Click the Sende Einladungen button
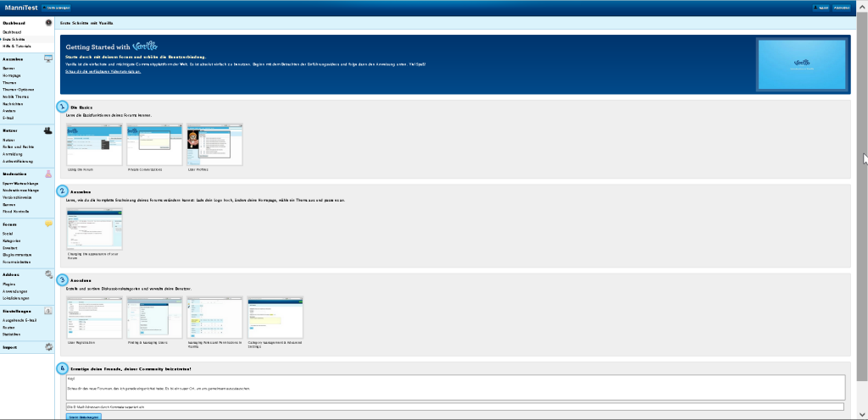 (x=84, y=417)
